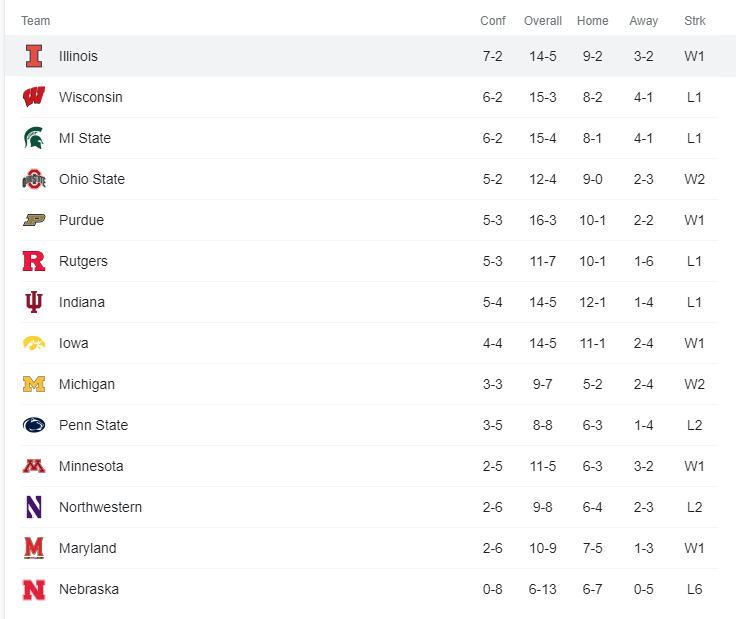Click the Purdue team logo
736x619 pixels.
coord(34,220)
